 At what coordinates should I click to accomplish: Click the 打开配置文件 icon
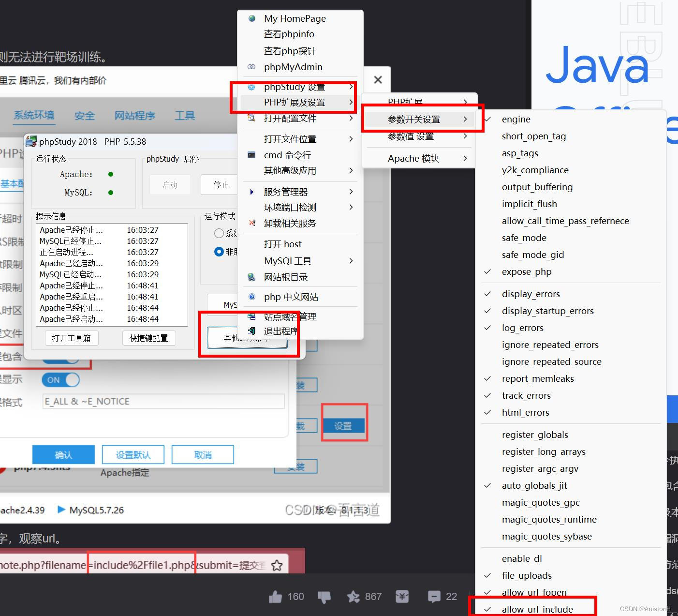251,118
